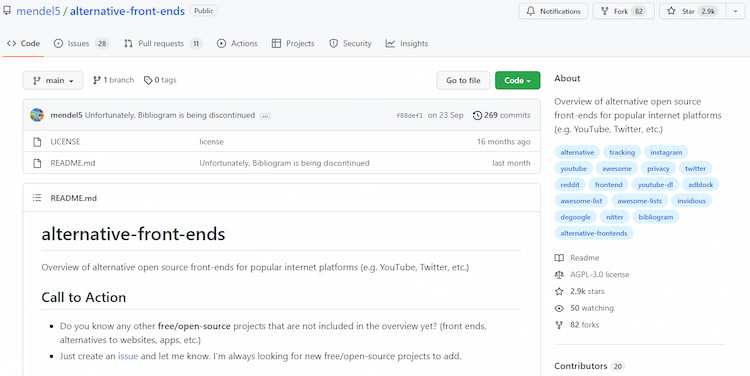Screen dimensions: 750x376
Task: View the 269 commits history
Action: (x=502, y=115)
